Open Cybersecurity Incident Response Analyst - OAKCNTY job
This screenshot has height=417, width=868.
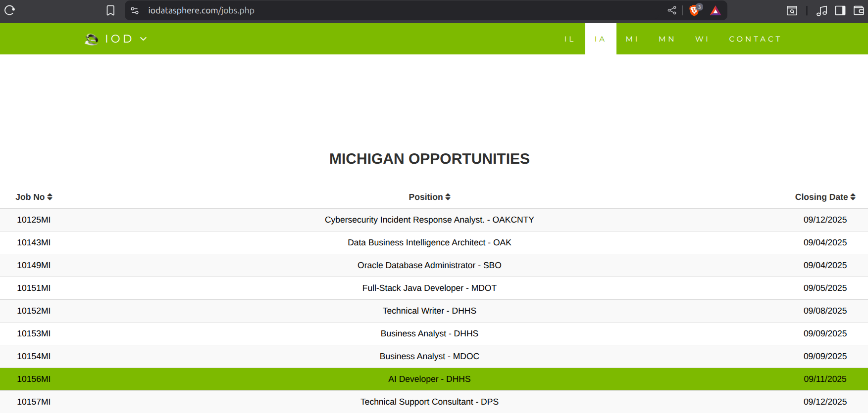click(429, 220)
